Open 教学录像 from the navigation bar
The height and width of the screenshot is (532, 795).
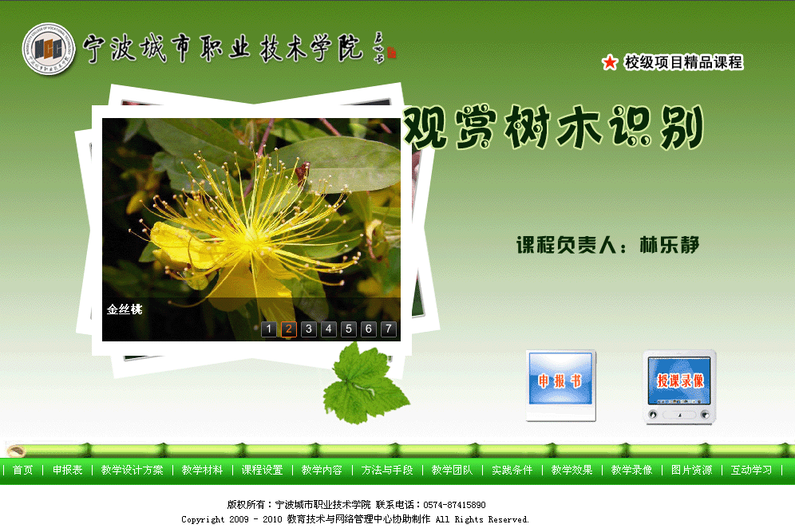click(632, 470)
